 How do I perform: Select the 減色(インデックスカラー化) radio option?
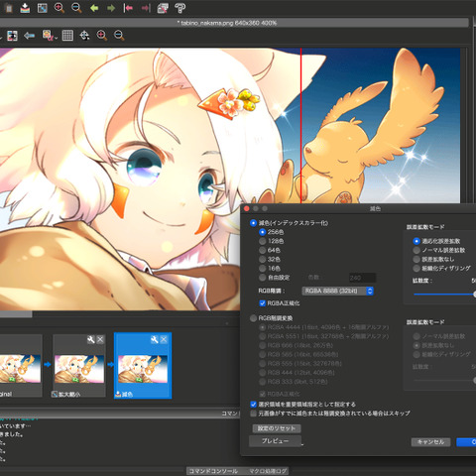(253, 223)
